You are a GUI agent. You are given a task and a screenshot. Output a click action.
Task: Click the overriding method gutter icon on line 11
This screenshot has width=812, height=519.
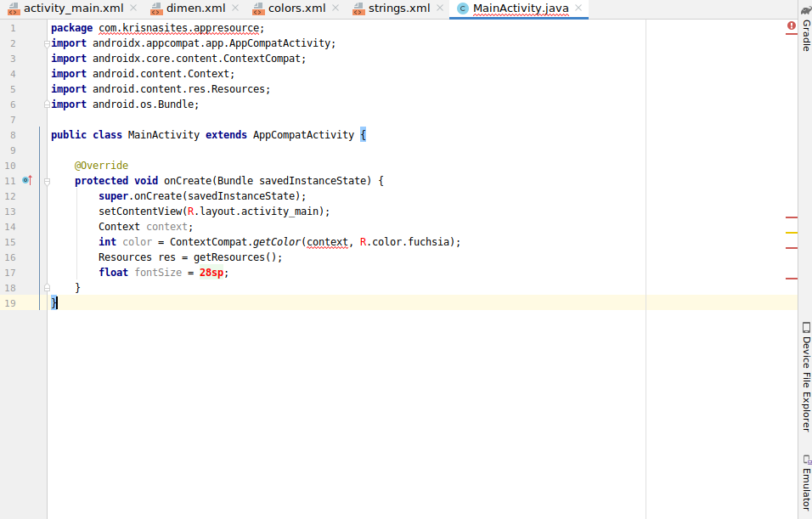click(26, 180)
